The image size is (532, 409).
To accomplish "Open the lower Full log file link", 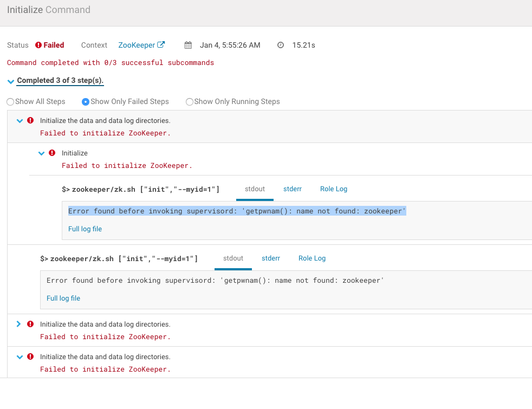I will [x=63, y=298].
